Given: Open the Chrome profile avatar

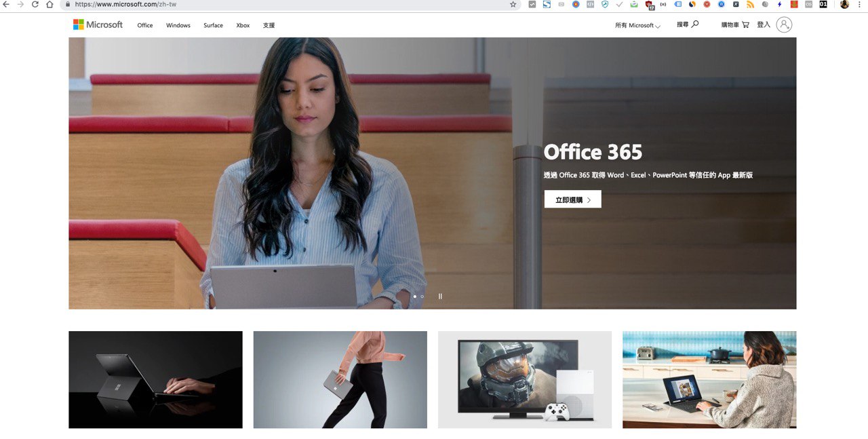Looking at the screenshot, I should coord(844,4).
